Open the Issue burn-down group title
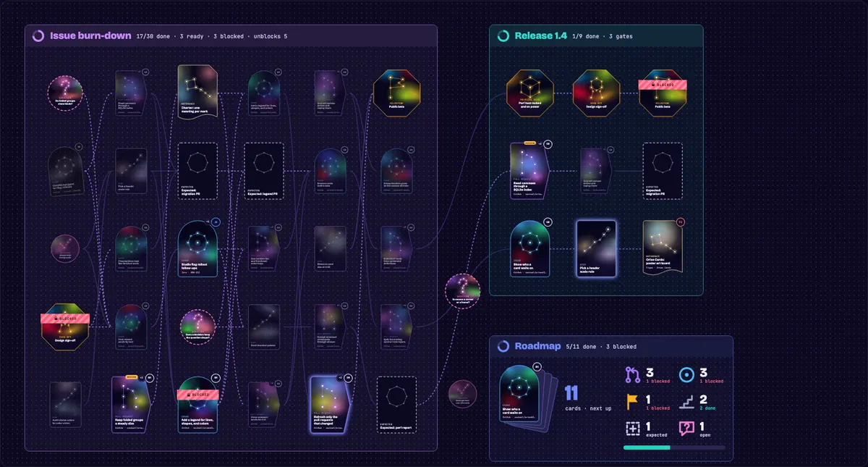868x467 pixels. pos(90,35)
